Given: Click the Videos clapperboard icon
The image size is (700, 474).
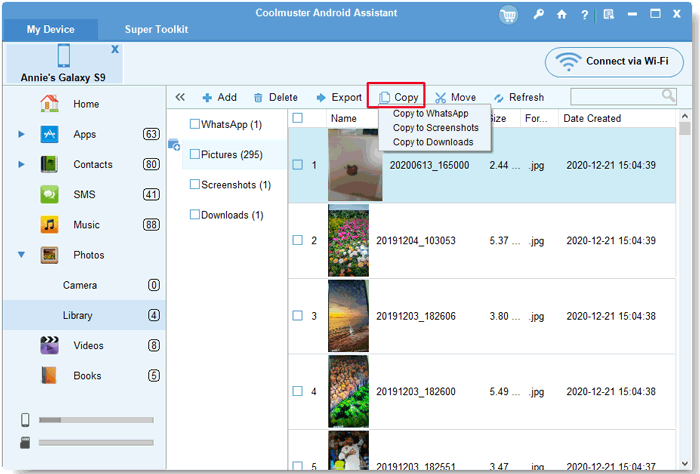Looking at the screenshot, I should (x=49, y=345).
